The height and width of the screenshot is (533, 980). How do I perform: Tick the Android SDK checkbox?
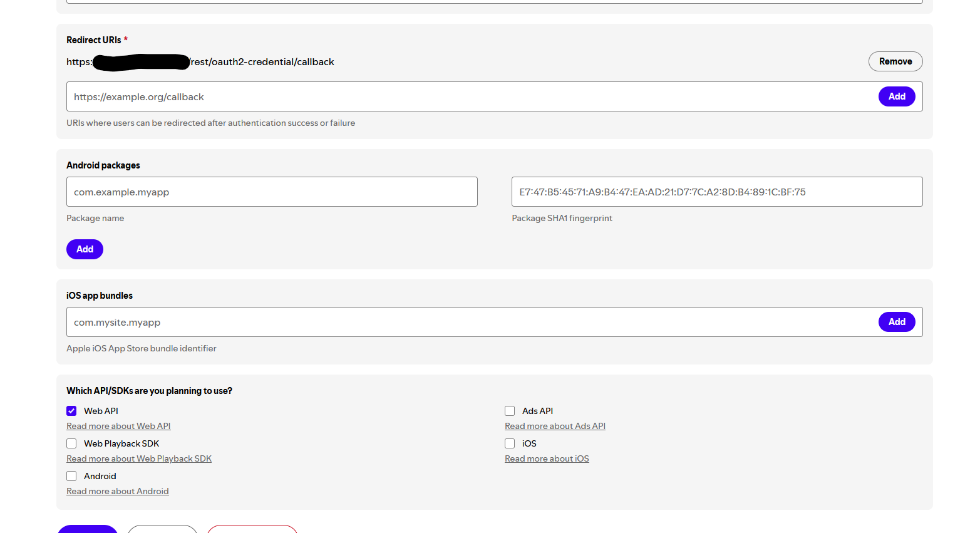tap(71, 476)
